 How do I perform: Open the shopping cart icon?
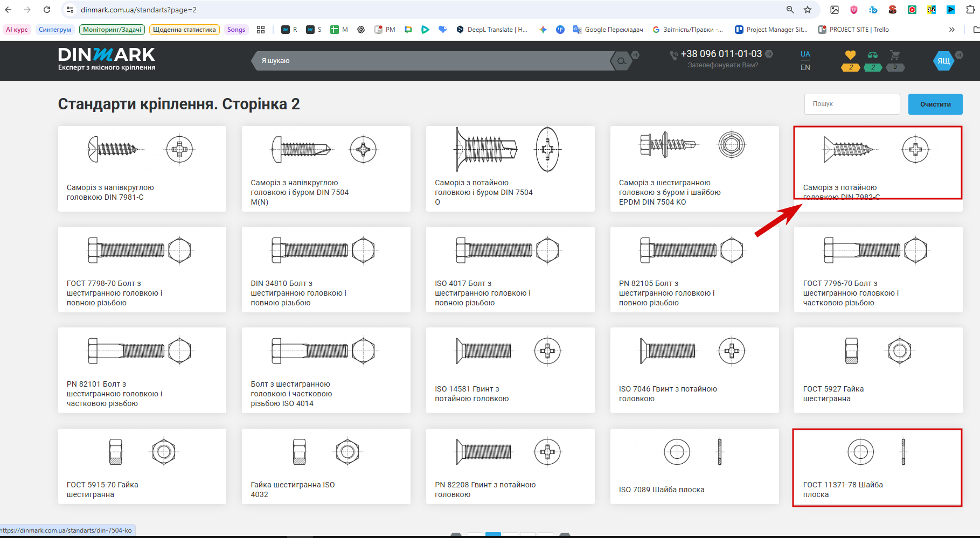coord(895,55)
